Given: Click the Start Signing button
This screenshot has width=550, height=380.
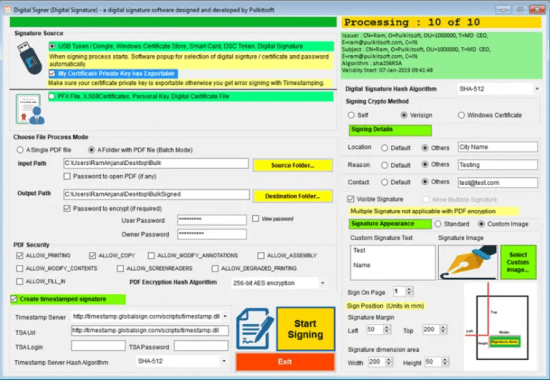Looking at the screenshot, I should click(305, 329).
